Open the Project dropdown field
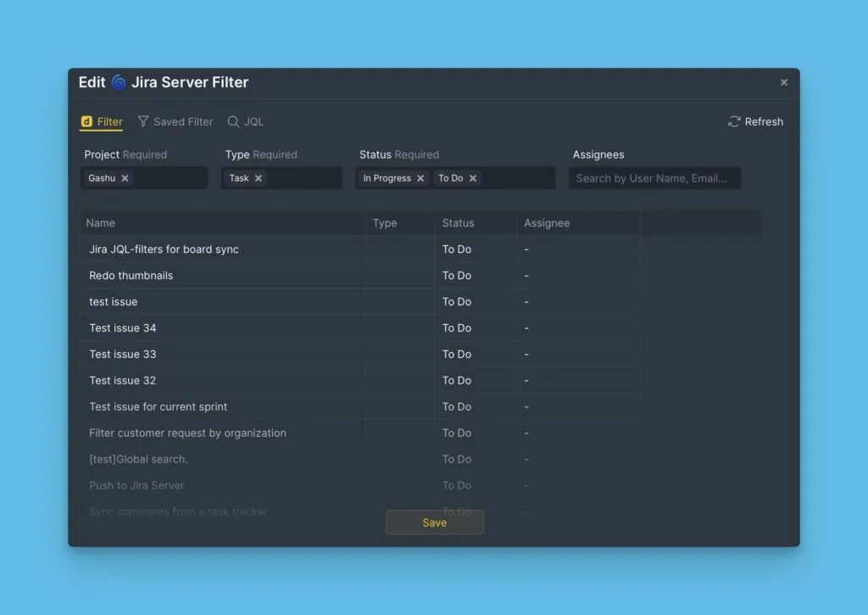 coord(170,178)
